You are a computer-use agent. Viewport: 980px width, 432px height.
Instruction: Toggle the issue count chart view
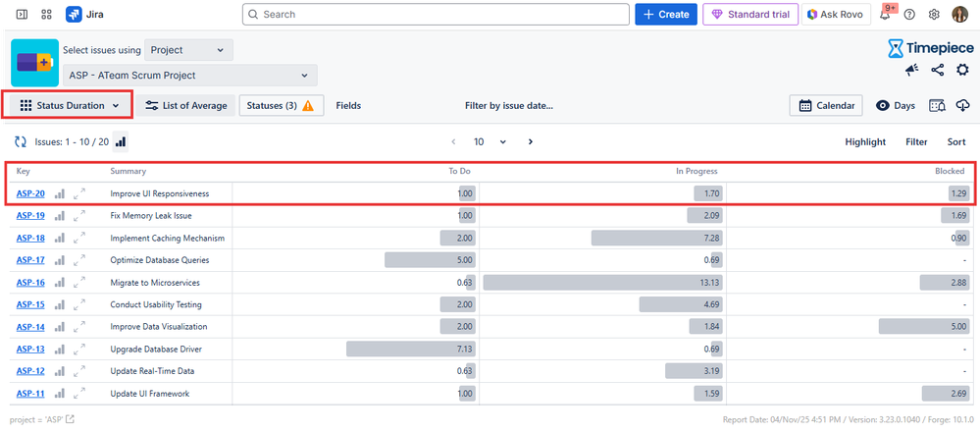click(121, 142)
